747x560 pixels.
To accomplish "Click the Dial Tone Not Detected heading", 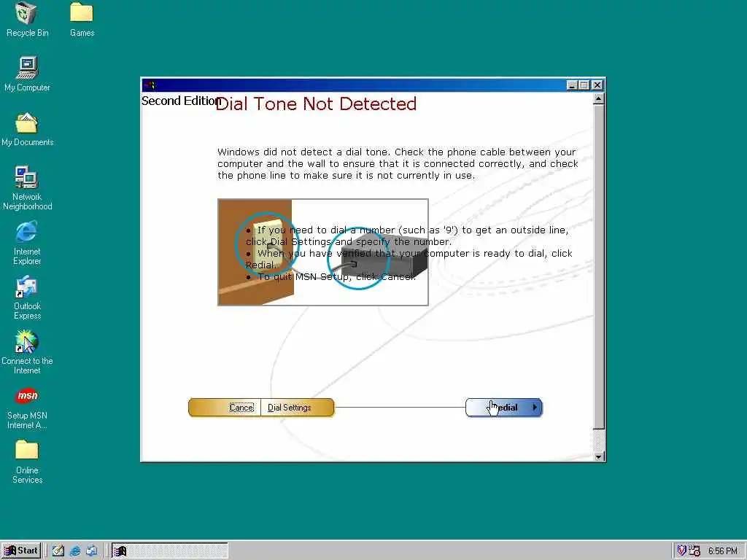I will click(x=316, y=104).
